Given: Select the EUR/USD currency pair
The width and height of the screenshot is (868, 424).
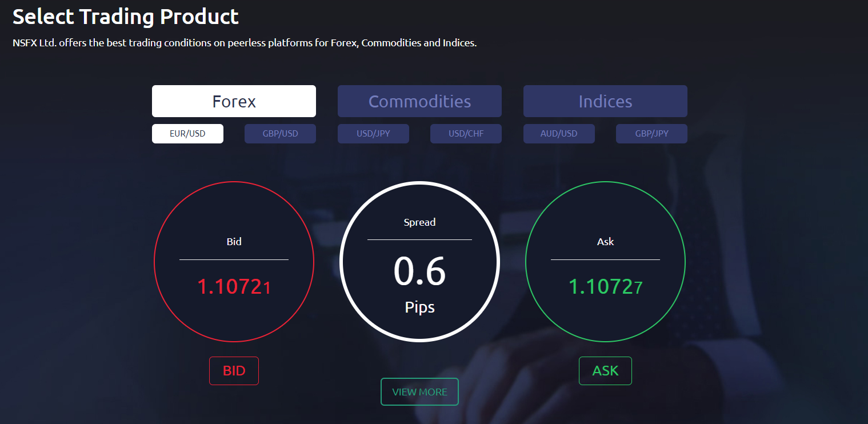Looking at the screenshot, I should [187, 133].
